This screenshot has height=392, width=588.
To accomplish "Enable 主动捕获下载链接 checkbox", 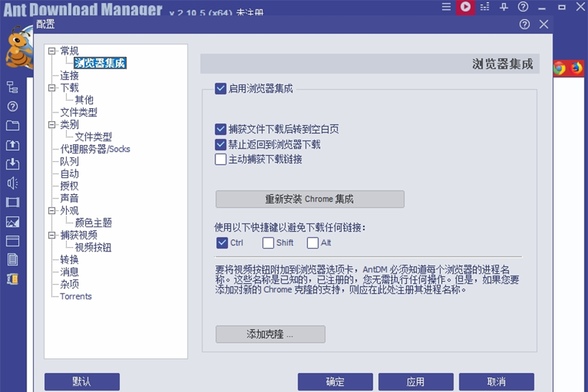I will (220, 160).
